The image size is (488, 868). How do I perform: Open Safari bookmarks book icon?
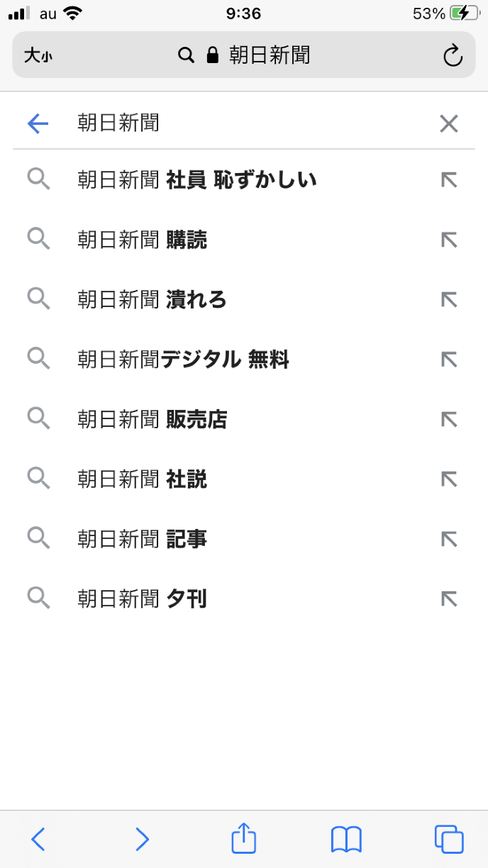pos(346,840)
